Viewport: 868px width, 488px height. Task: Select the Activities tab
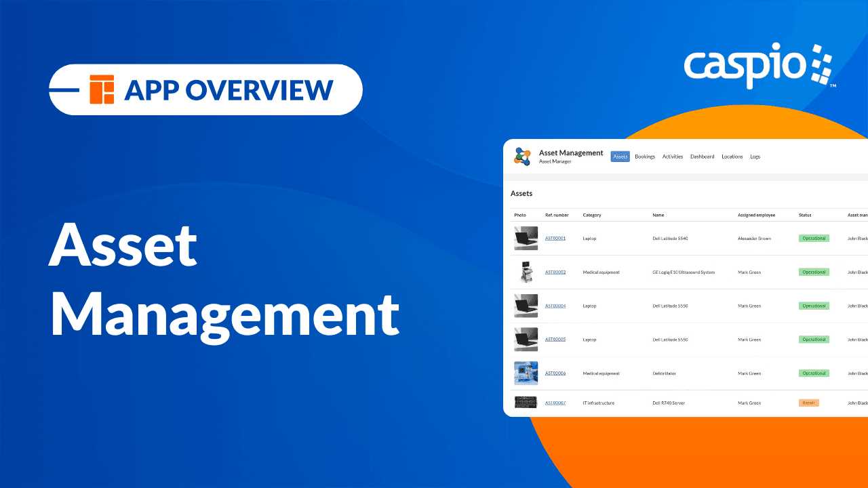[673, 157]
